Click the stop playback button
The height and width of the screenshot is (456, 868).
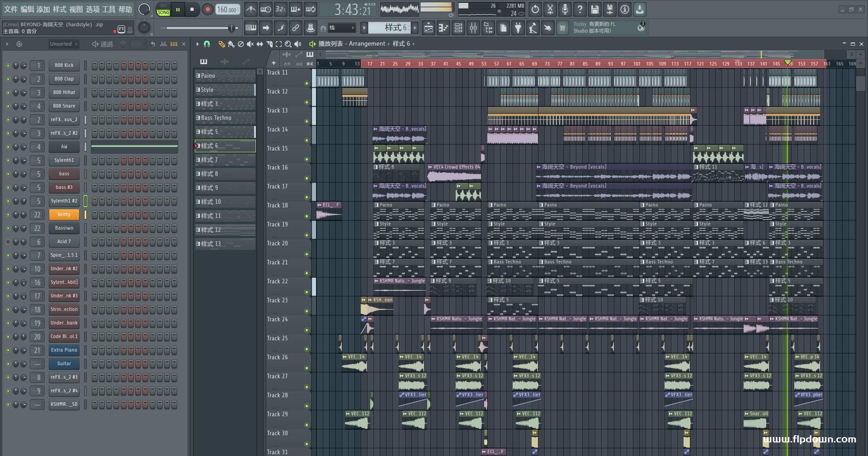click(x=192, y=9)
